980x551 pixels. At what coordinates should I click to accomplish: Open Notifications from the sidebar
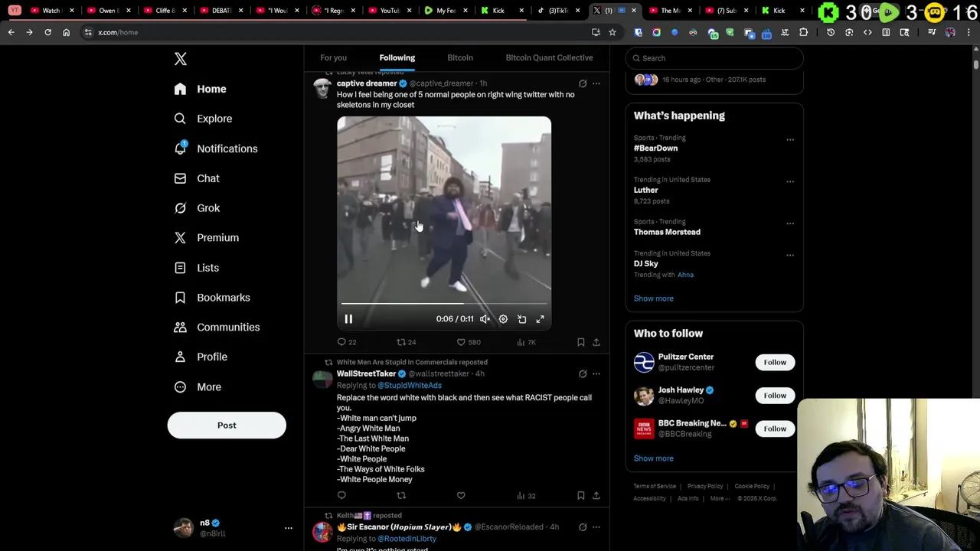(216, 148)
